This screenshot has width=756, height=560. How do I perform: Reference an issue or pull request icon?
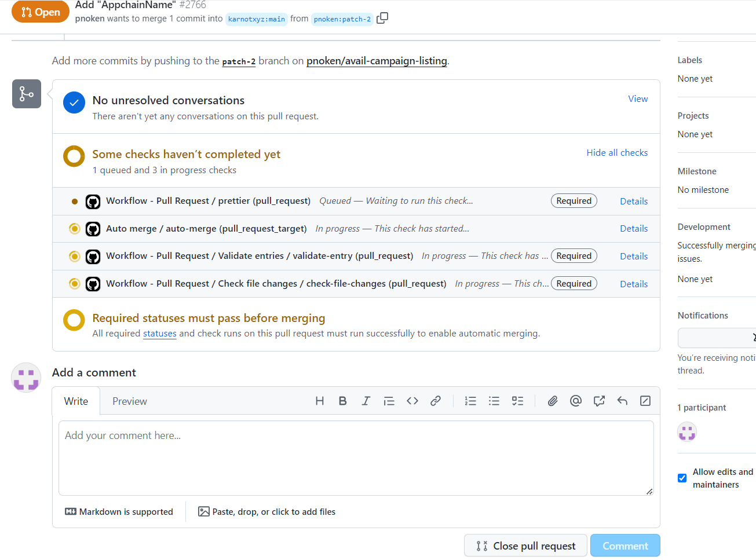tap(599, 401)
